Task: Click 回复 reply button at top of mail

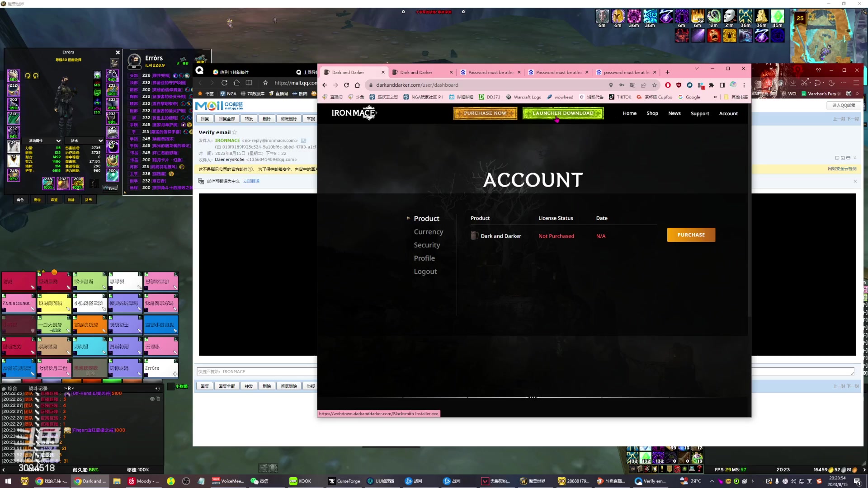Action: (x=205, y=119)
